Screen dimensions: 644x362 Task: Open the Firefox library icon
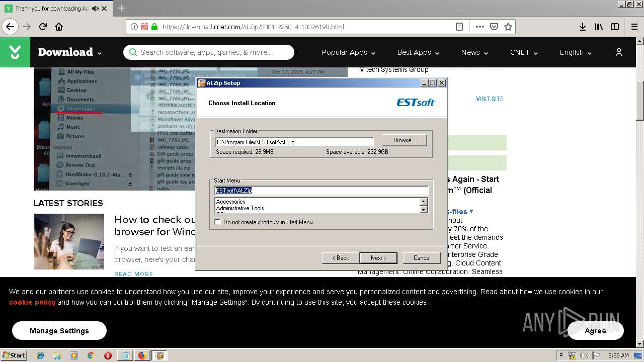[599, 27]
